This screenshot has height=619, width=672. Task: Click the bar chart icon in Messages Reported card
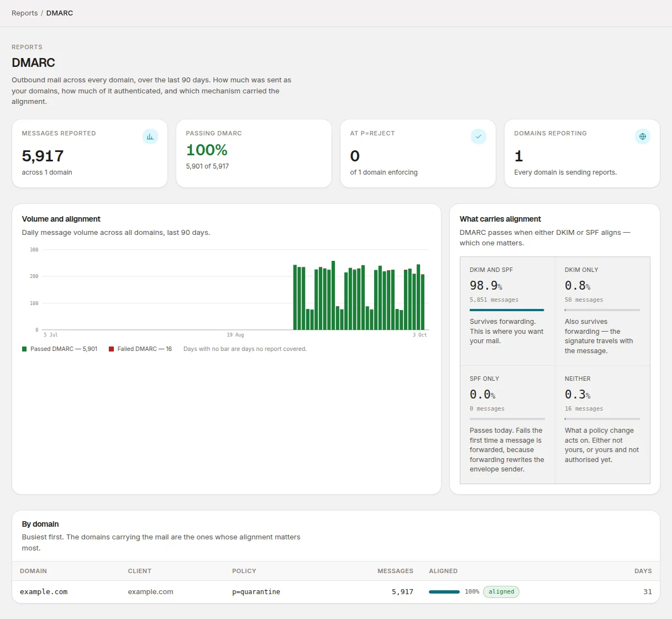(150, 137)
